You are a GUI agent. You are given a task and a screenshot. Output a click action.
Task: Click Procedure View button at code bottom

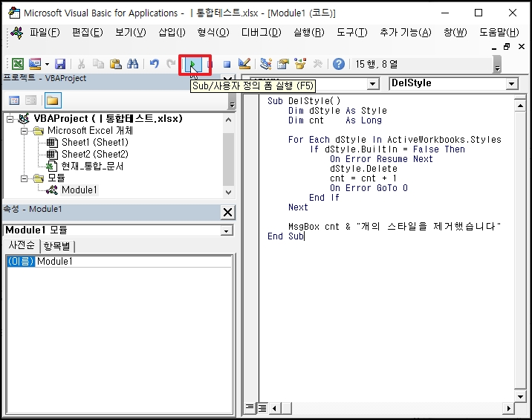pyautogui.click(x=250, y=408)
